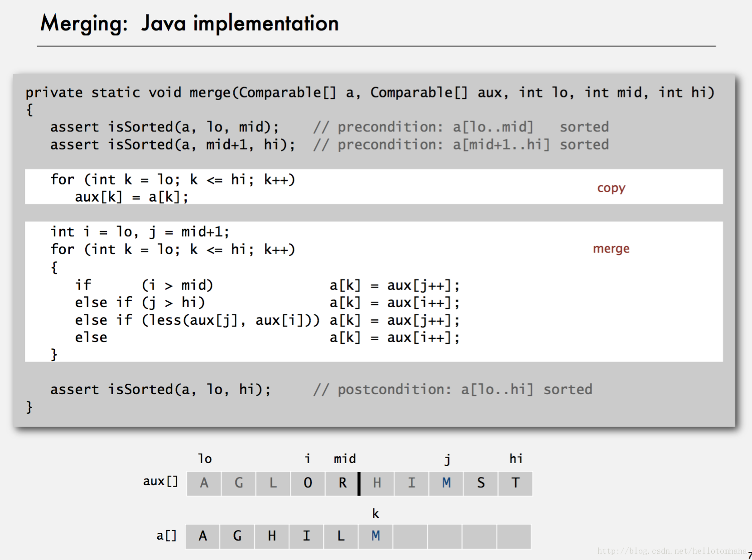This screenshot has height=560, width=752.
Task: Click cell 'G' in aux[] array
Action: pyautogui.click(x=239, y=483)
